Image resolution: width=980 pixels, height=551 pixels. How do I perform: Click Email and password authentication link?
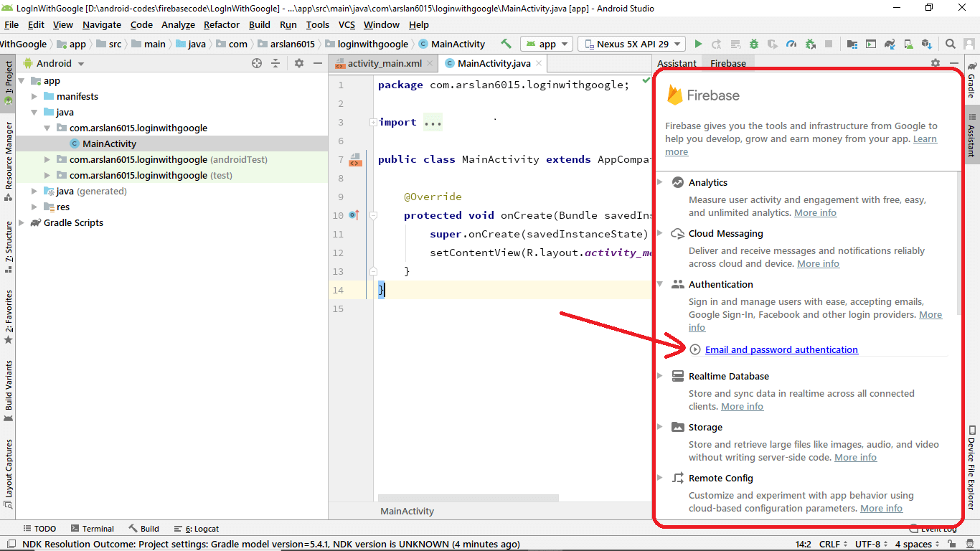click(x=781, y=349)
